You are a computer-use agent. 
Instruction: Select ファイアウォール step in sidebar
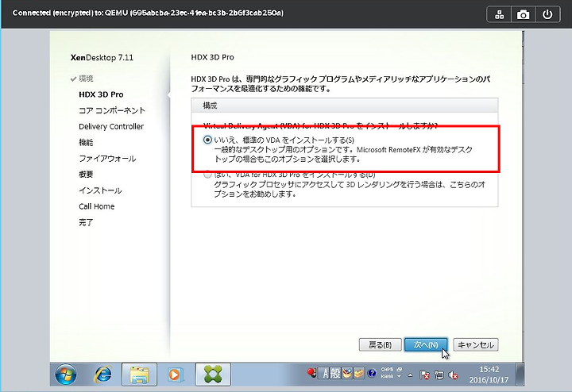[x=107, y=159]
